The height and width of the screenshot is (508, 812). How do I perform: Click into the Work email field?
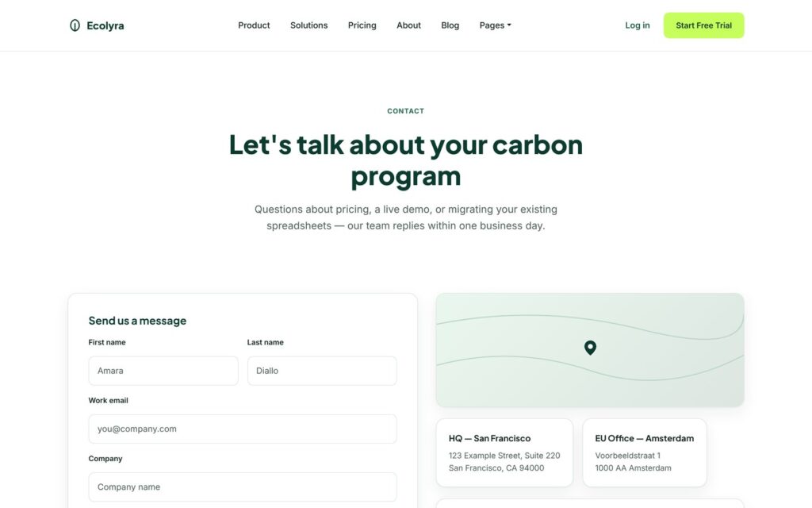[x=243, y=429]
